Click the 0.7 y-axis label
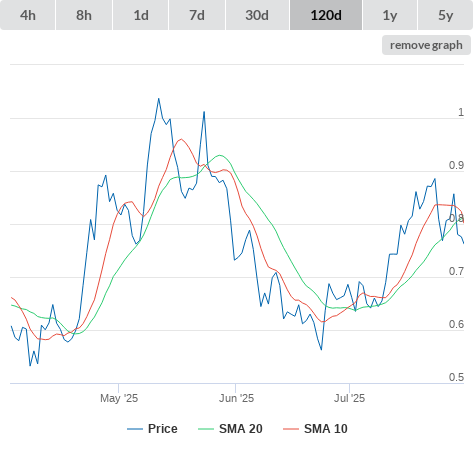Image resolution: width=474 pixels, height=455 pixels. click(456, 271)
